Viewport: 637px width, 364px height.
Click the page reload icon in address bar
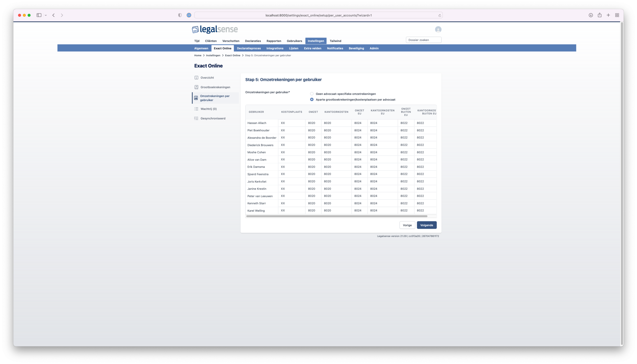coord(439,15)
